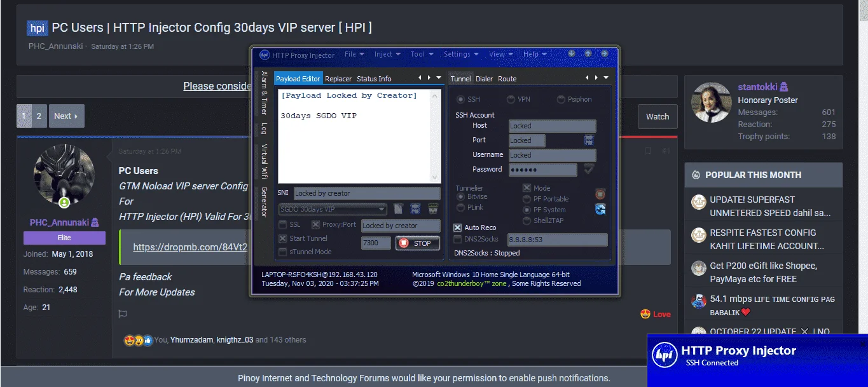This screenshot has height=387, width=868.
Task: Toggle the Mode checkbox
Action: pyautogui.click(x=527, y=188)
